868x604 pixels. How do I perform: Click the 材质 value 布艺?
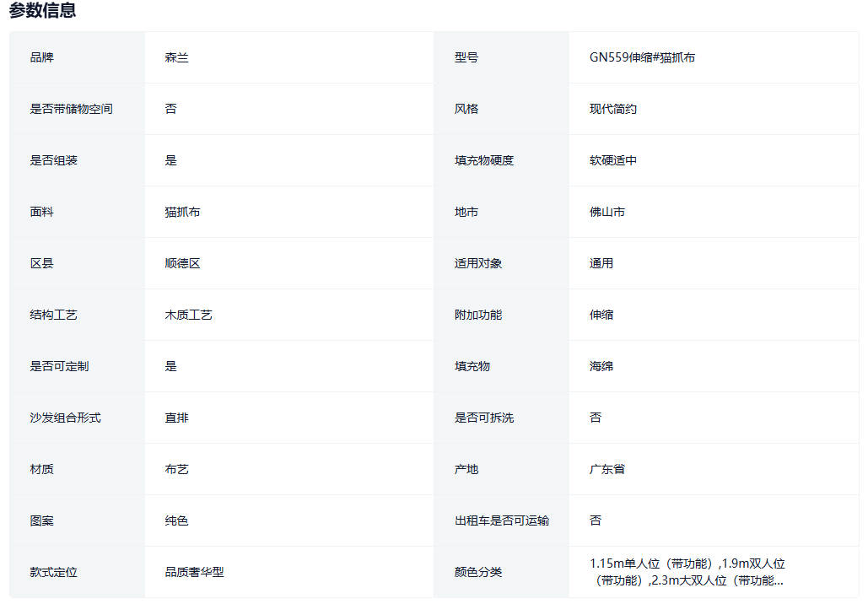[x=176, y=469]
